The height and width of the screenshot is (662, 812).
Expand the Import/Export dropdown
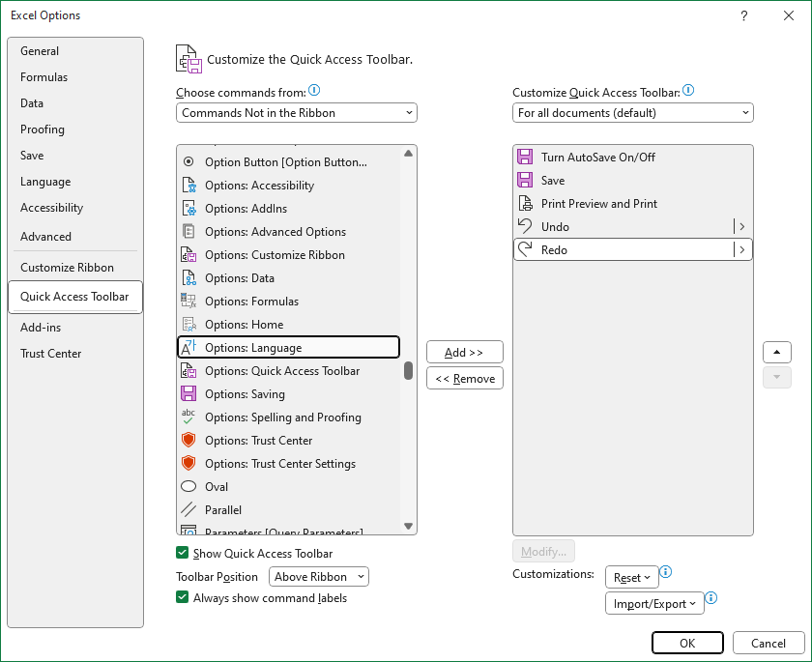[x=654, y=603]
